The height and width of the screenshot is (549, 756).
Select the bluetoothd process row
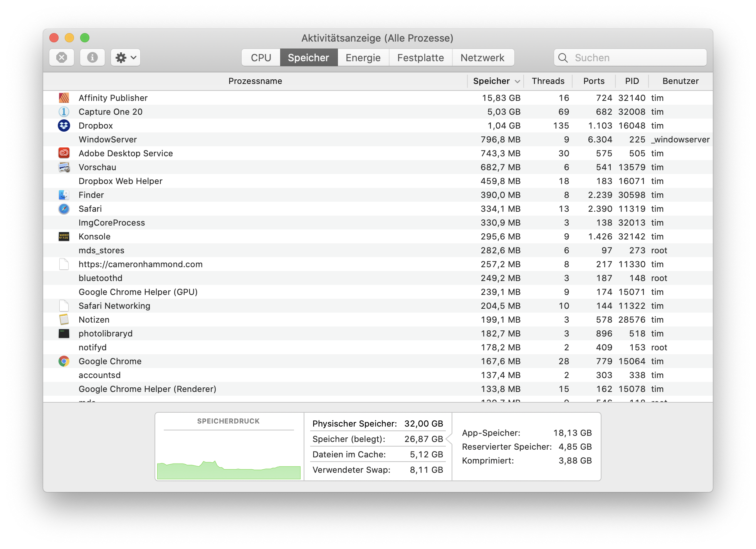coord(378,278)
